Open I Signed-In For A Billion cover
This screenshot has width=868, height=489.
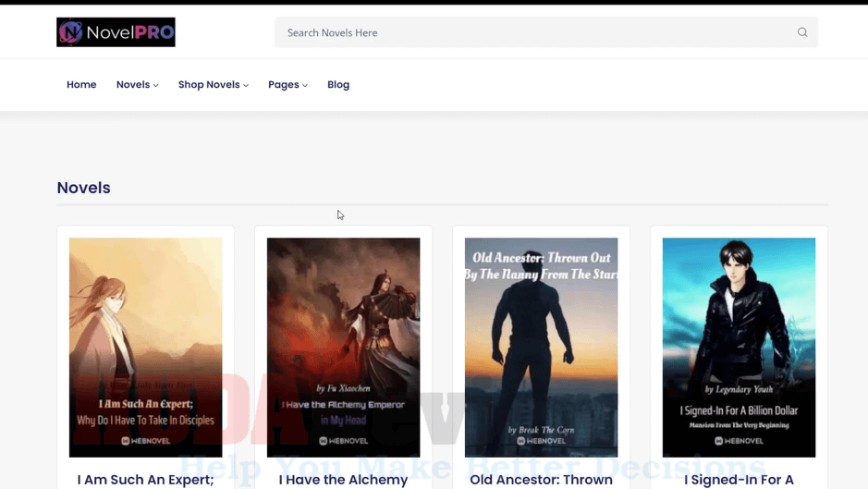click(x=739, y=348)
